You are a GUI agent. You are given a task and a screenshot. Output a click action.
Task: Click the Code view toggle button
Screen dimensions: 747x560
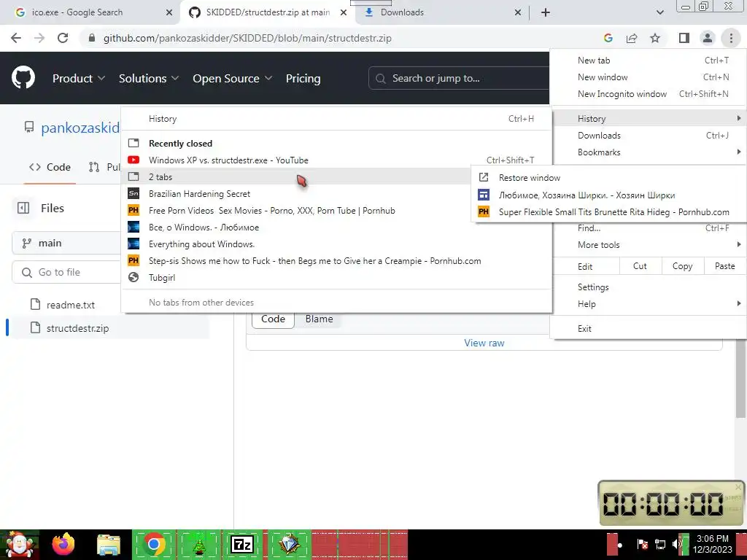click(273, 319)
